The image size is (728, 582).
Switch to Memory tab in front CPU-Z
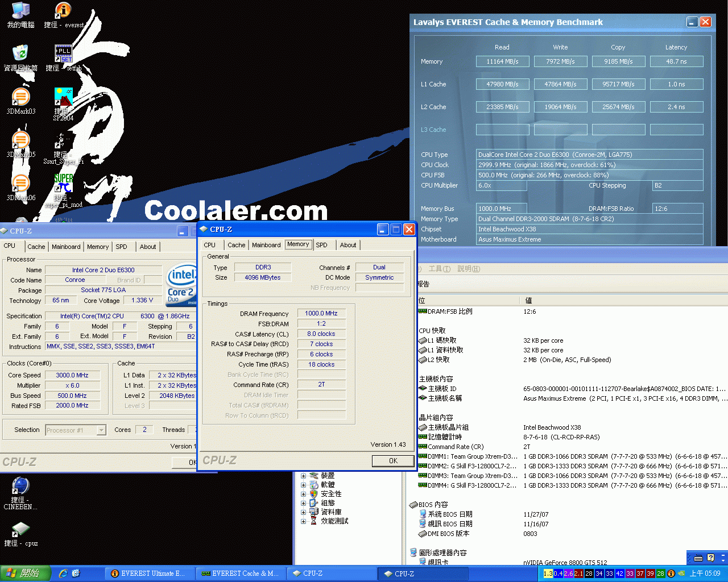pyautogui.click(x=298, y=244)
